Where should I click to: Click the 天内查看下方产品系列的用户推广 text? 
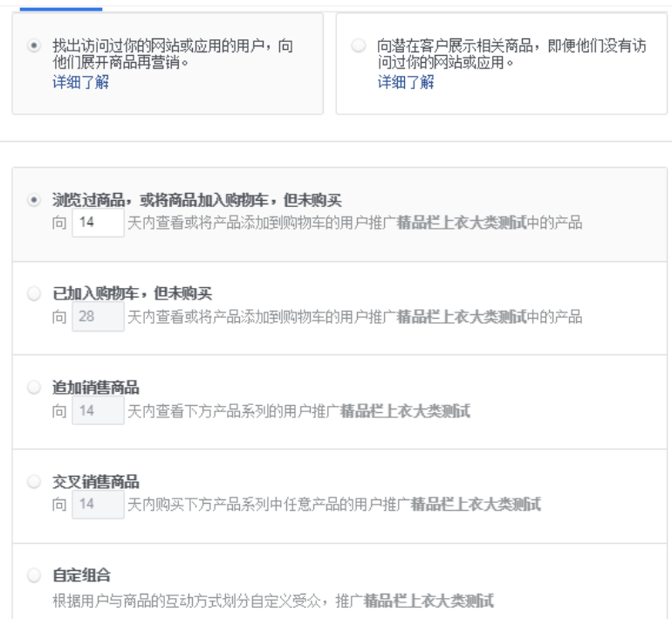click(x=234, y=410)
